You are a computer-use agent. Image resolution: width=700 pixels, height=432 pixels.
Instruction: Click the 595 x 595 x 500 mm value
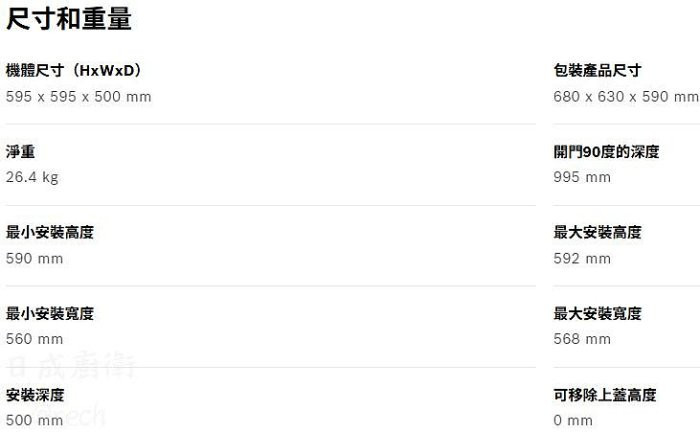point(79,96)
